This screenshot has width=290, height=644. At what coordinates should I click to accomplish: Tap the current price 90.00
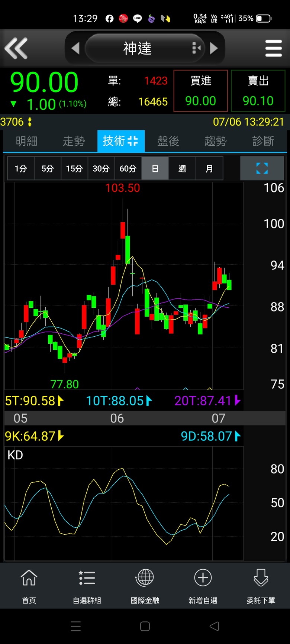click(44, 82)
